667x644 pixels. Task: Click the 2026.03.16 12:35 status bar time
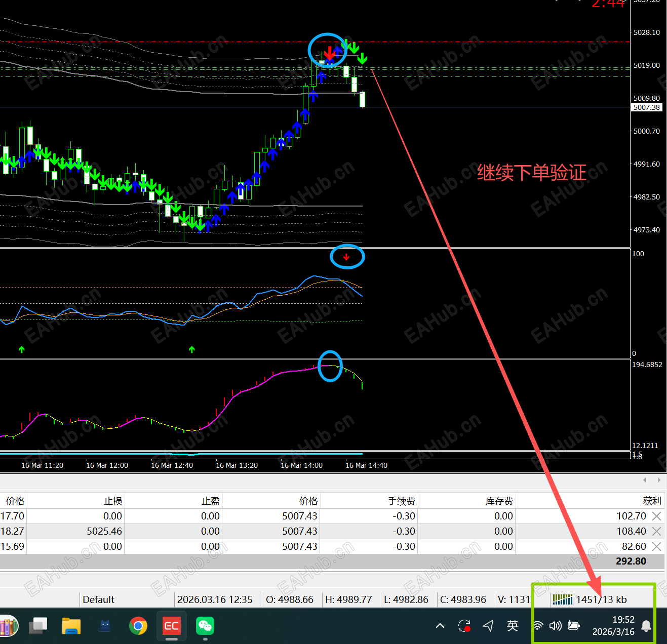215,599
